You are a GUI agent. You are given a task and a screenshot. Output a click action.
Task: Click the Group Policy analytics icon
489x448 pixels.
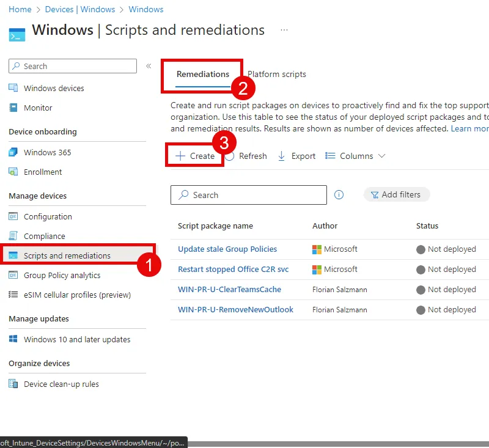click(13, 275)
